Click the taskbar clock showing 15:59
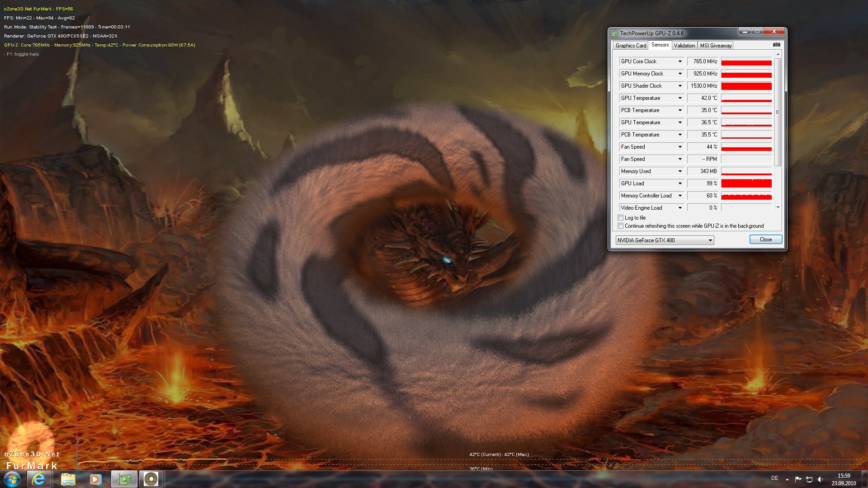The width and height of the screenshot is (868, 488). [x=844, y=479]
